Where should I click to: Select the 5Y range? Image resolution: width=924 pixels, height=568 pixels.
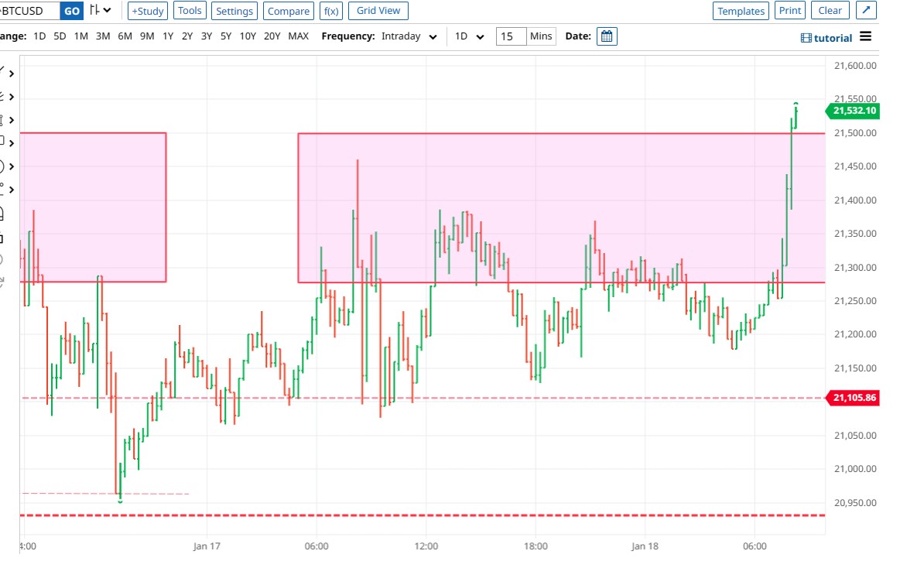(226, 36)
